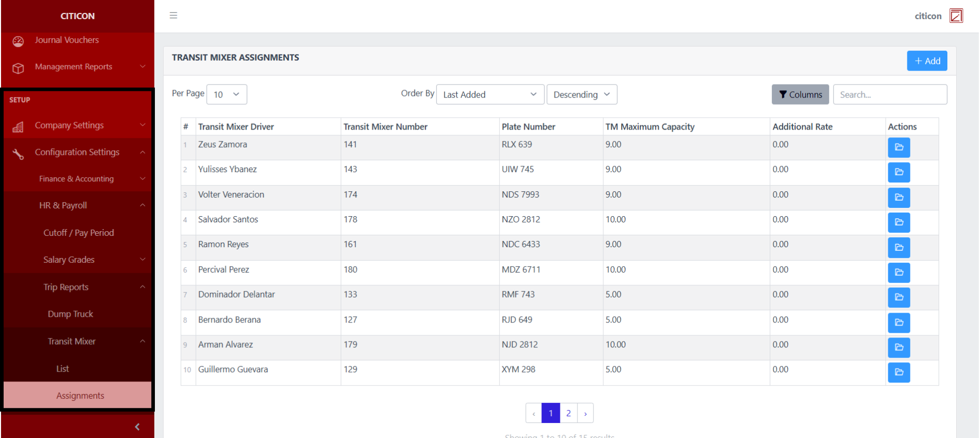Click plate number MDZ 6711

coord(521,270)
